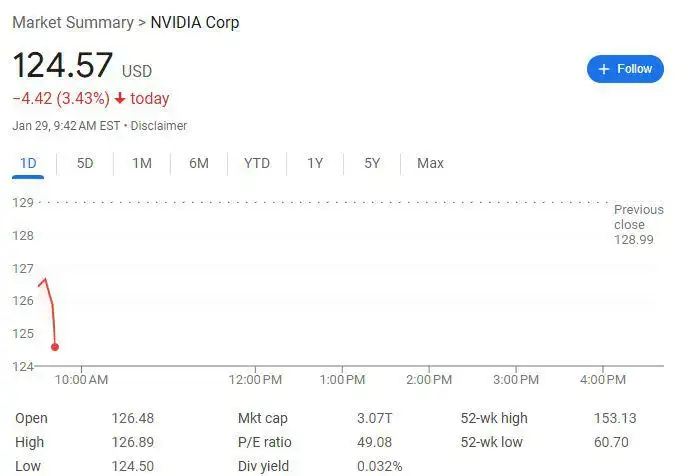Switch to the YTD chart

pyautogui.click(x=257, y=163)
